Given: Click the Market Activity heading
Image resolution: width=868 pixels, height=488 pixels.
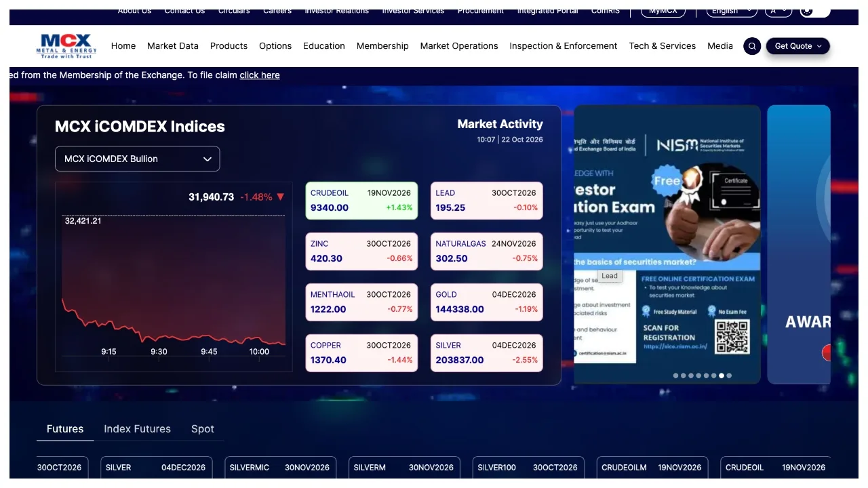Looking at the screenshot, I should tap(500, 124).
